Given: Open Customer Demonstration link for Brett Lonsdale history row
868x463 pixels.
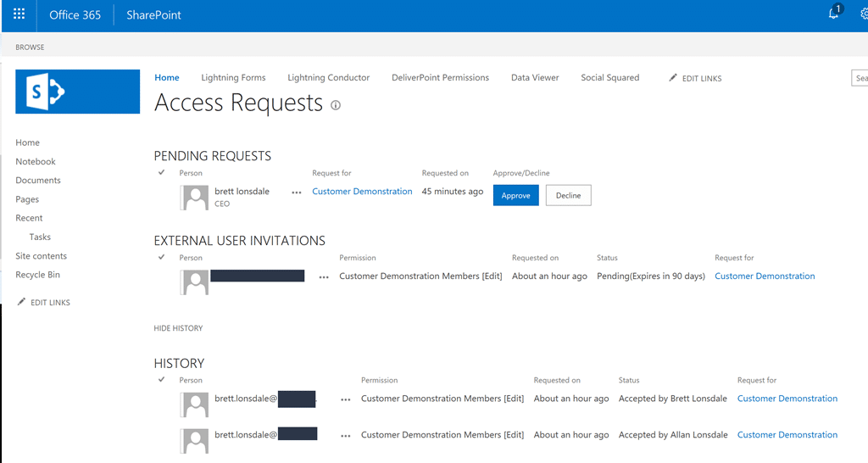Looking at the screenshot, I should pyautogui.click(x=787, y=399).
